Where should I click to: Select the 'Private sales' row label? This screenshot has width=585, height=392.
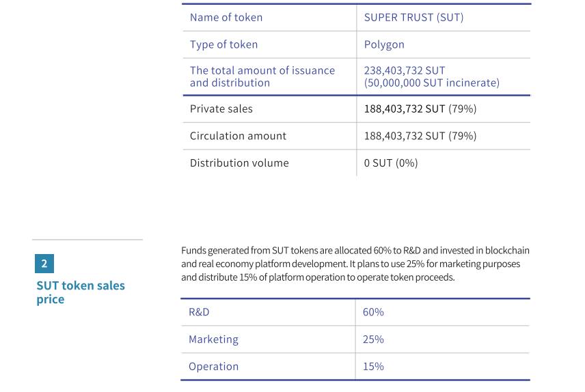point(221,109)
